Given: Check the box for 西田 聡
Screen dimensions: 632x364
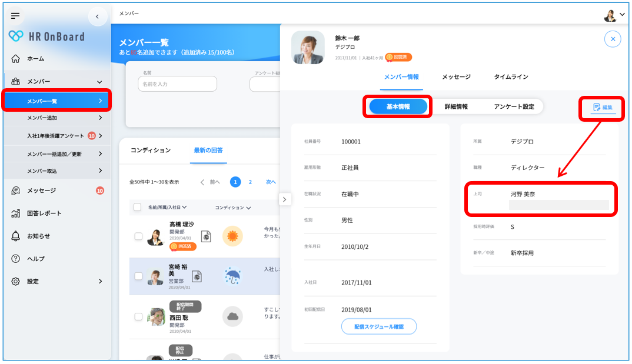Looking at the screenshot, I should pyautogui.click(x=138, y=316).
